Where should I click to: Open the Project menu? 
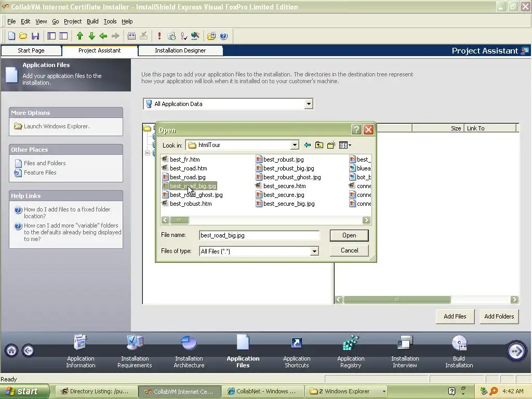point(73,21)
